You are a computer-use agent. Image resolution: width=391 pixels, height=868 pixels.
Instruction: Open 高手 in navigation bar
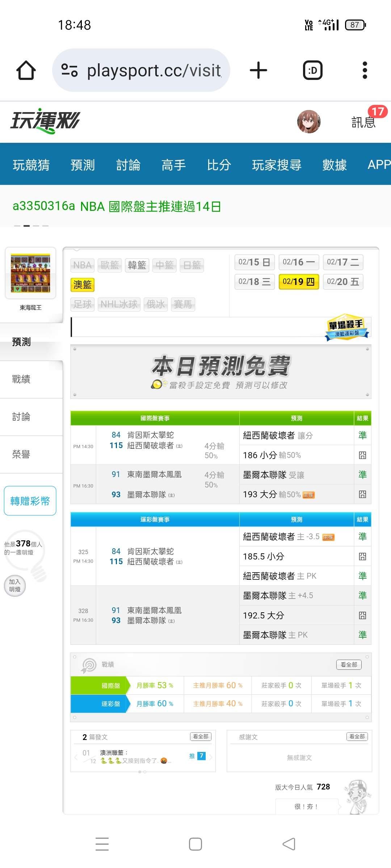[173, 165]
